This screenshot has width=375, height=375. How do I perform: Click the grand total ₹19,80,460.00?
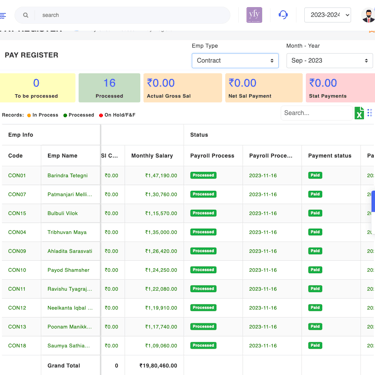(158, 366)
